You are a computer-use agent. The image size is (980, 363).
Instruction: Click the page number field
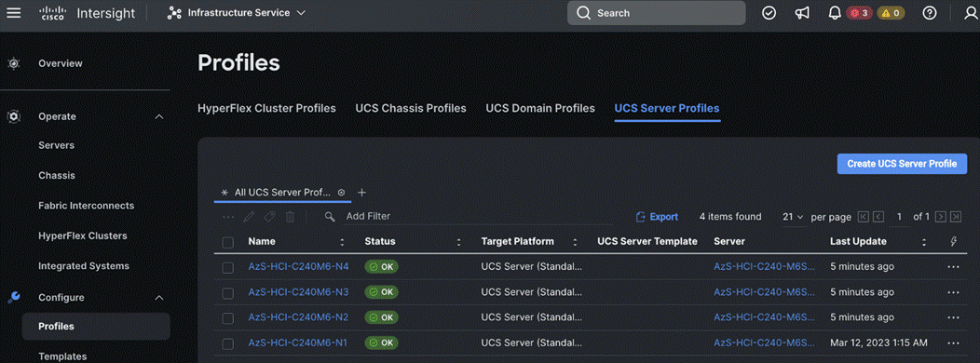tap(899, 217)
